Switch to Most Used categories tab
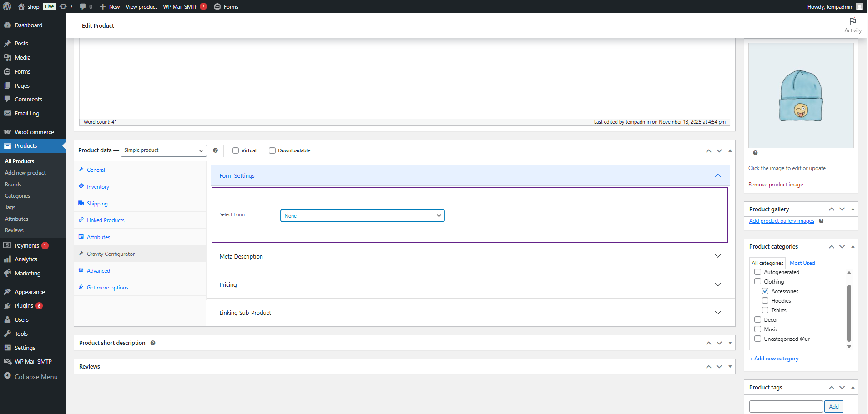The width and height of the screenshot is (868, 414). pos(802,263)
